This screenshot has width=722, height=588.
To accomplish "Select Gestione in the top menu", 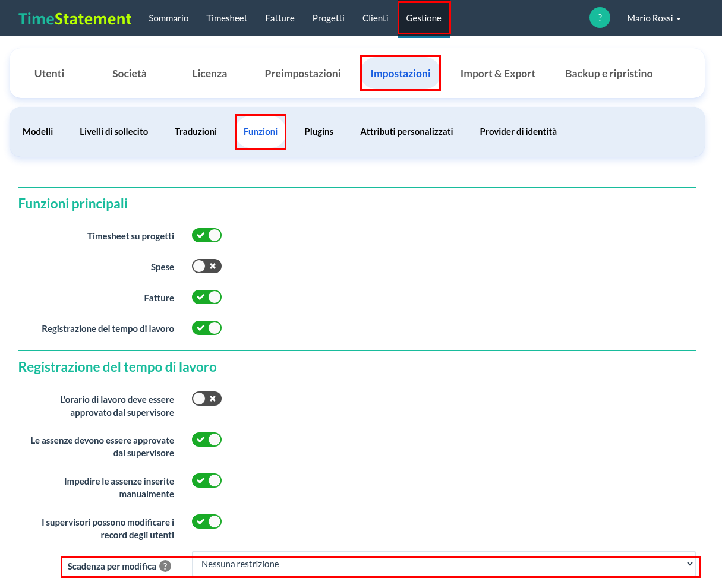I will (x=424, y=18).
